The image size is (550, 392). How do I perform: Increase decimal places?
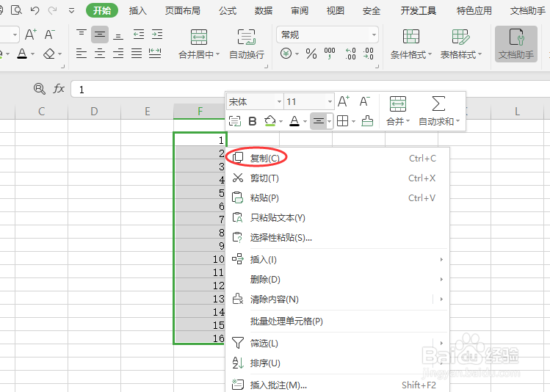pos(350,54)
